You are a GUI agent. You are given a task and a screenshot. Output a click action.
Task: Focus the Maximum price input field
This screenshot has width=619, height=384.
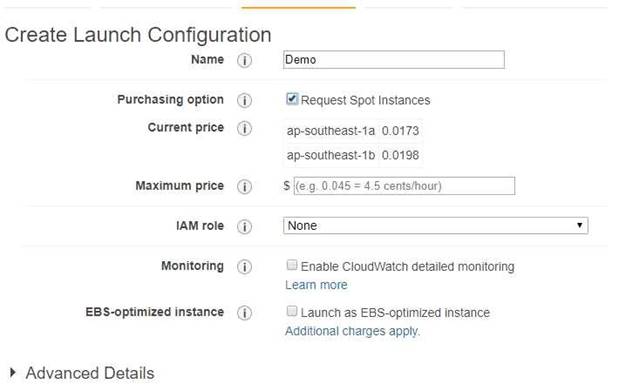tap(404, 186)
